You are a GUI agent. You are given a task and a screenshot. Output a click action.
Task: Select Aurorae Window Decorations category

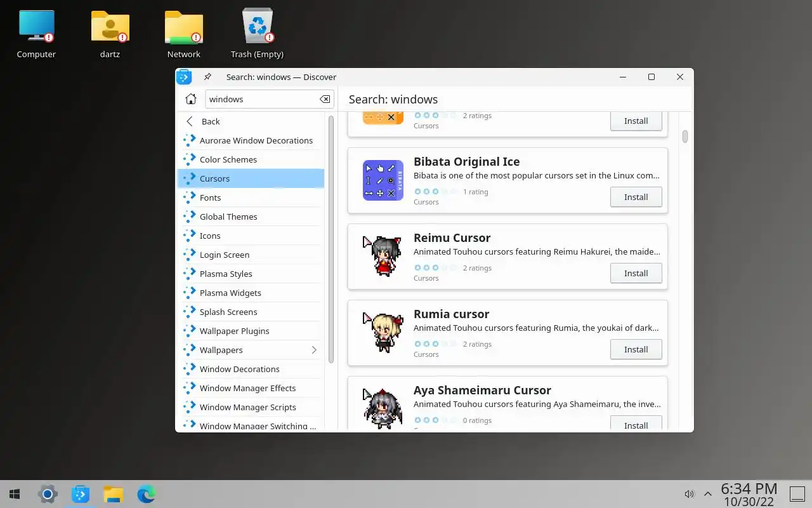251,140
